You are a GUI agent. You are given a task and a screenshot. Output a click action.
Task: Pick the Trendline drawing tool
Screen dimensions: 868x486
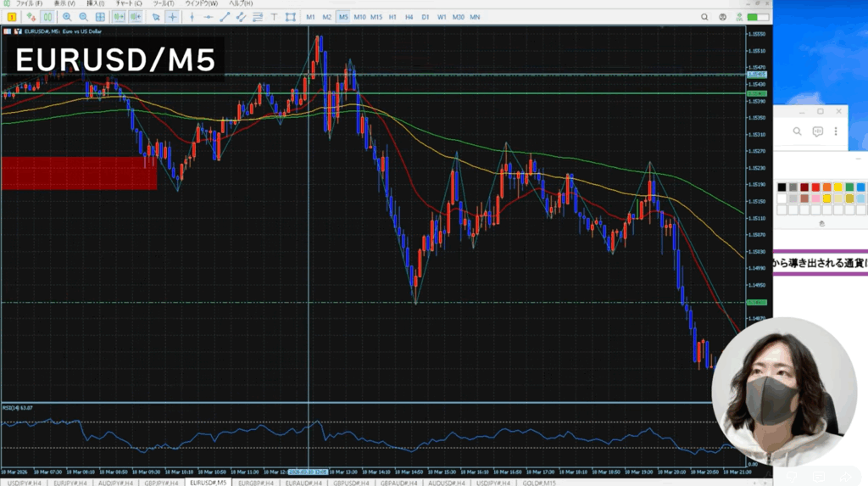point(225,17)
